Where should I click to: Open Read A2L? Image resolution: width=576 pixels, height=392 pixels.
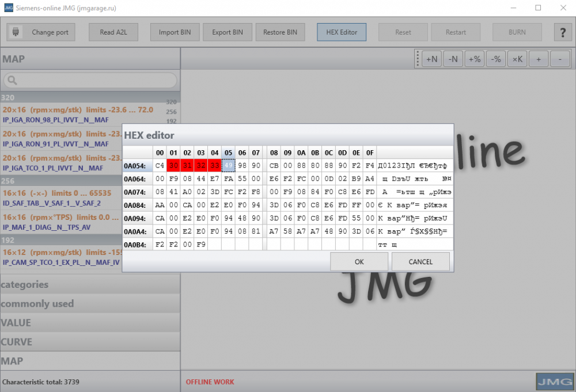pyautogui.click(x=113, y=32)
